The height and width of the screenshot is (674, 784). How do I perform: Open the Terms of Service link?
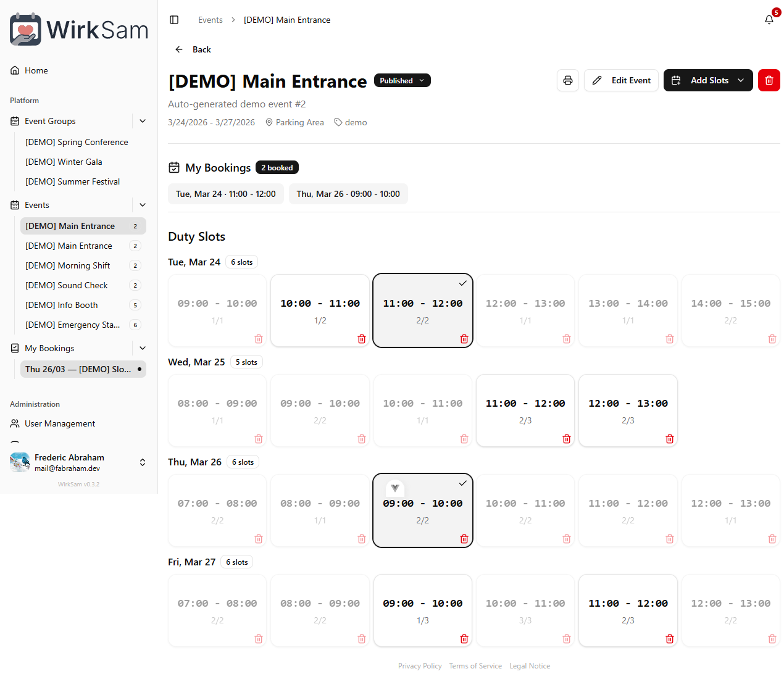[475, 666]
